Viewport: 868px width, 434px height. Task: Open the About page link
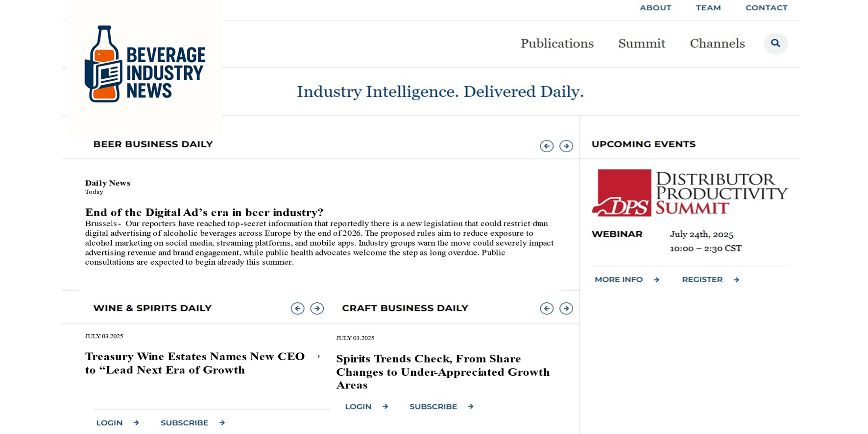pyautogui.click(x=655, y=8)
